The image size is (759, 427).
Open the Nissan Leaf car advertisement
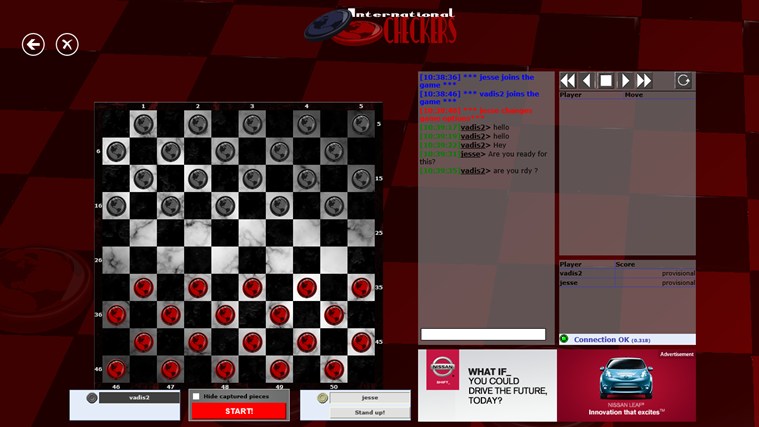click(627, 385)
